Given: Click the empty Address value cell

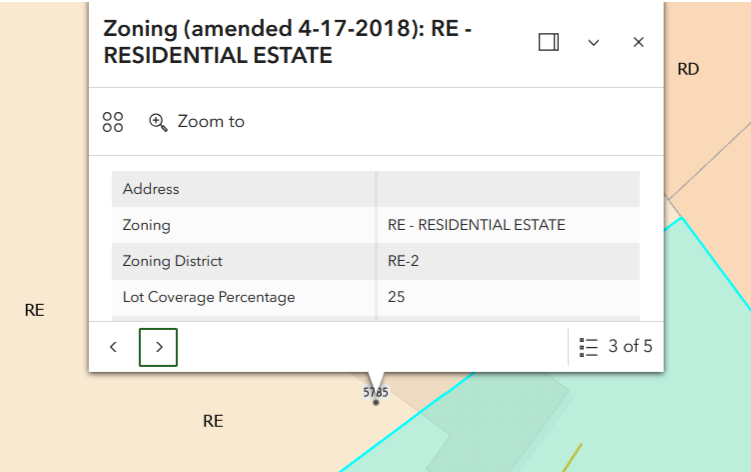Looking at the screenshot, I should tap(508, 189).
